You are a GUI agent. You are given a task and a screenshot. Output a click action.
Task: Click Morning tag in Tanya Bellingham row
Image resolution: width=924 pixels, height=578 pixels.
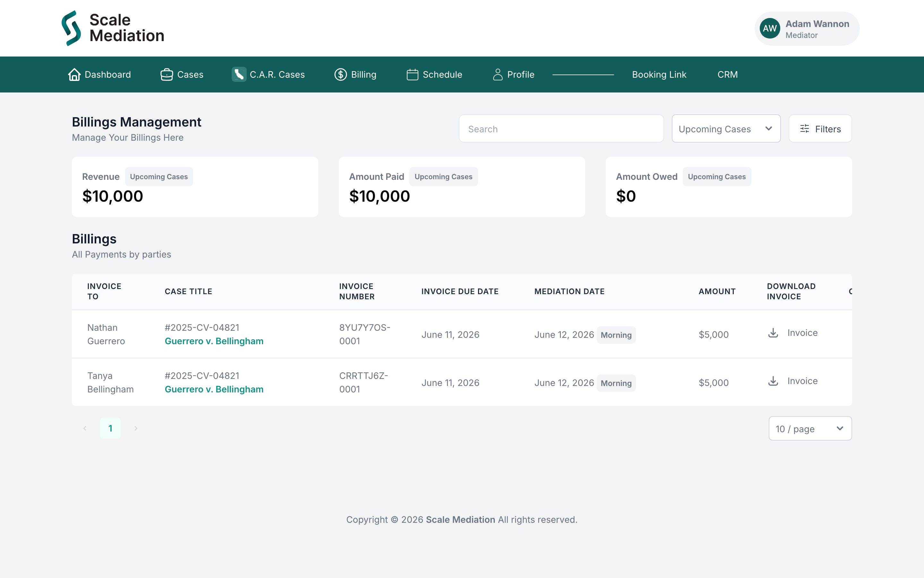pos(616,383)
